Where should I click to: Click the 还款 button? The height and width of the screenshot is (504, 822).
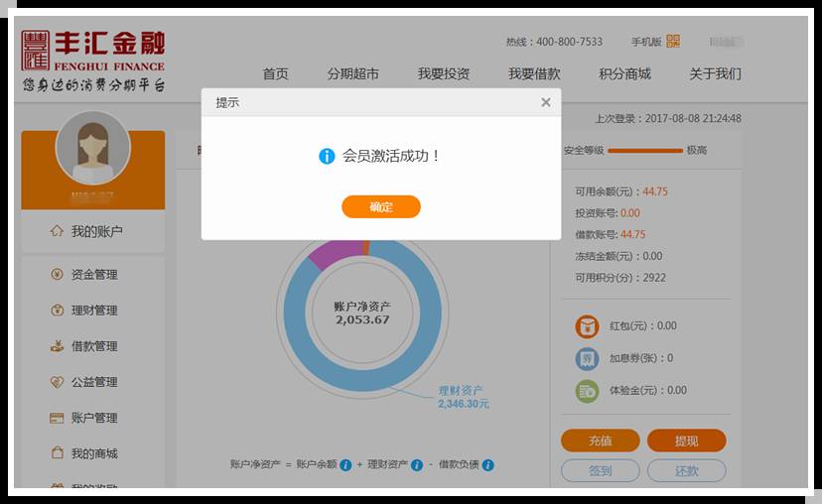pyautogui.click(x=686, y=470)
